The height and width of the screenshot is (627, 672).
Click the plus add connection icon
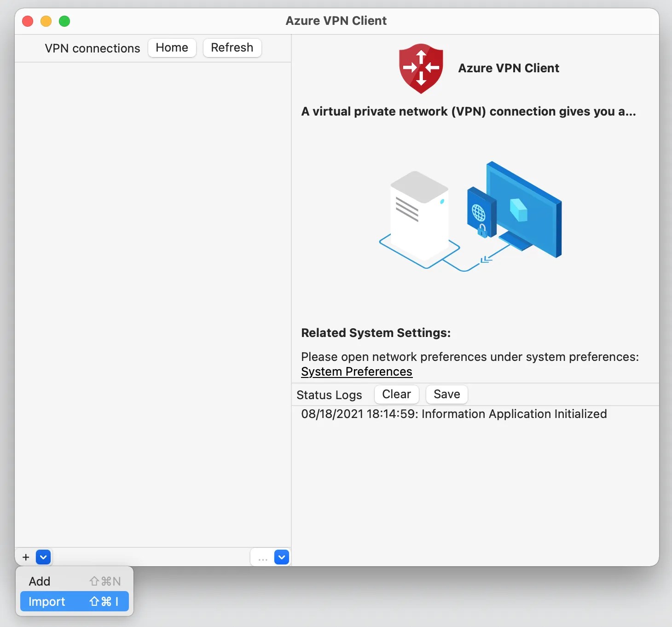tap(26, 557)
